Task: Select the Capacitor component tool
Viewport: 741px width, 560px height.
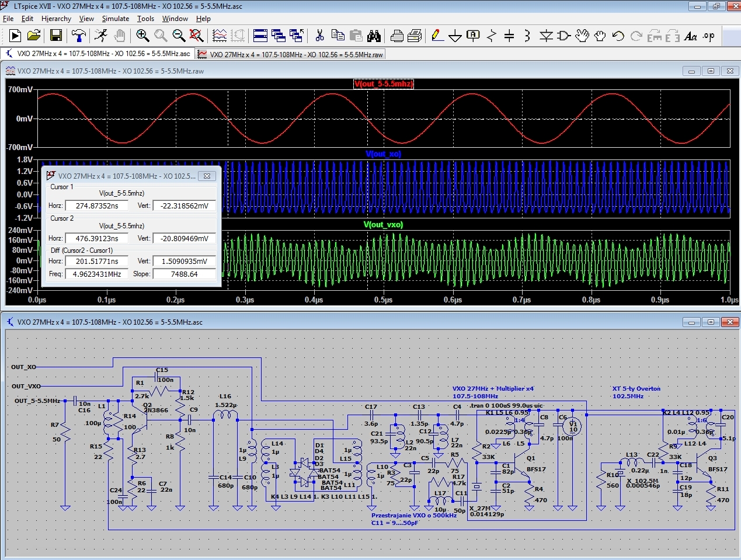Action: pos(509,36)
